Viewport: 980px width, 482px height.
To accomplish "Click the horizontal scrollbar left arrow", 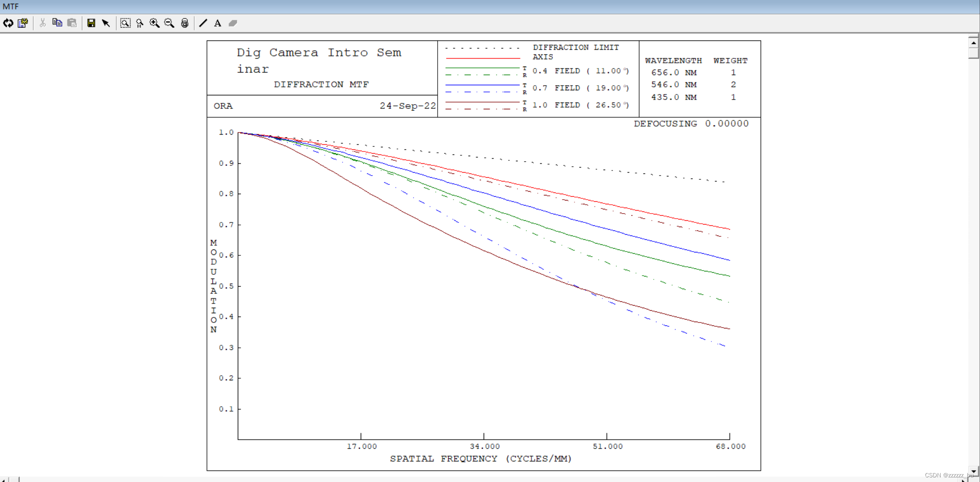I will point(3,479).
